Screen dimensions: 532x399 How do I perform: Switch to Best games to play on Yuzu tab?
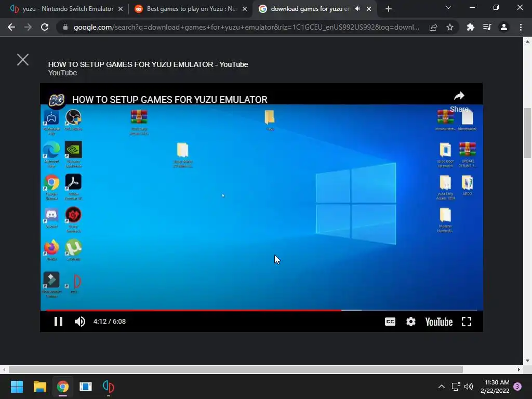192,9
